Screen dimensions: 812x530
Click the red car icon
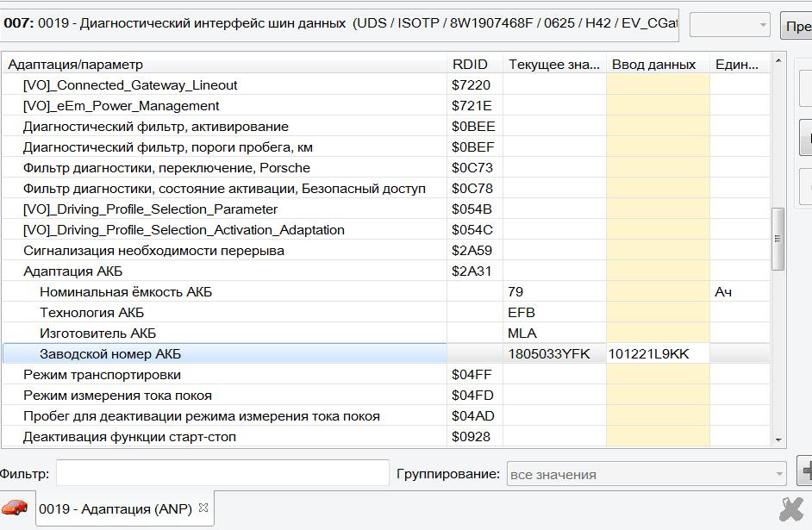click(15, 508)
